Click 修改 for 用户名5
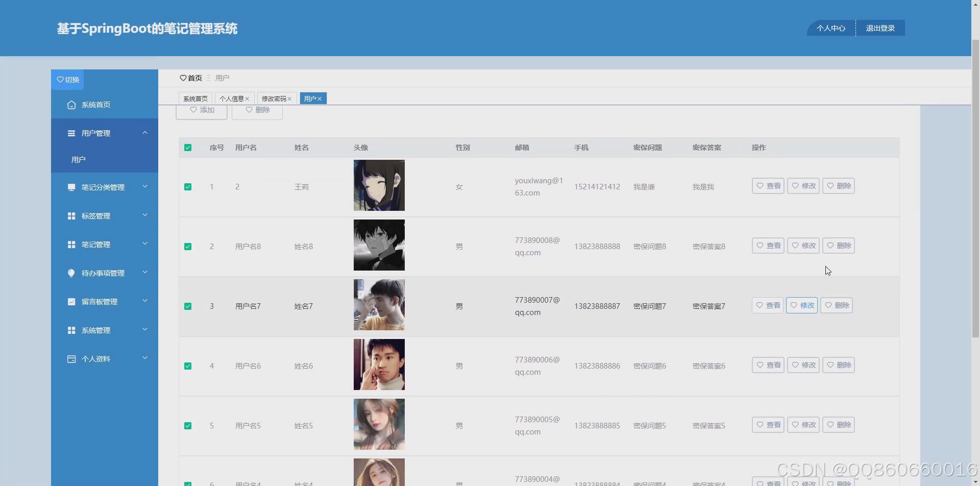Screen dimensions: 980x486 click(x=803, y=425)
